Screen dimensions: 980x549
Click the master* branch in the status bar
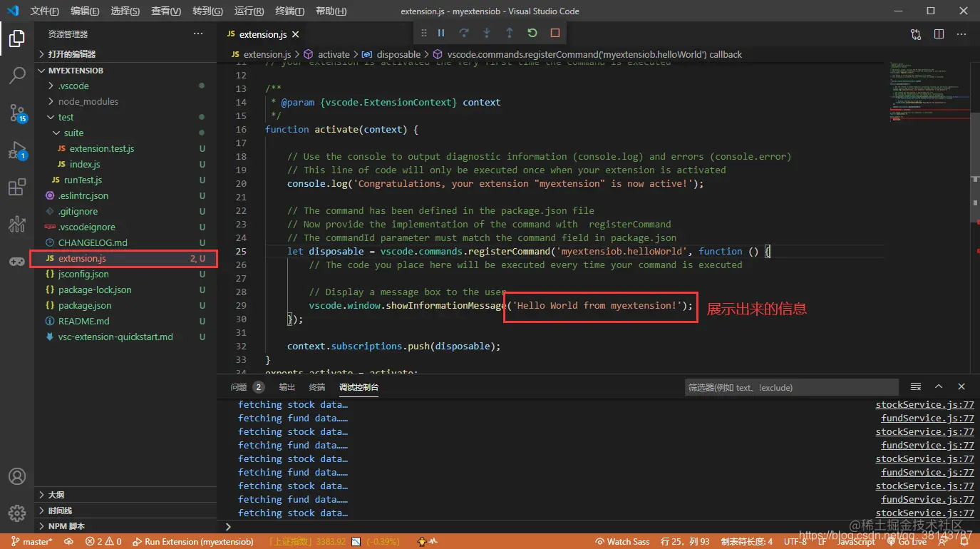coord(33,542)
